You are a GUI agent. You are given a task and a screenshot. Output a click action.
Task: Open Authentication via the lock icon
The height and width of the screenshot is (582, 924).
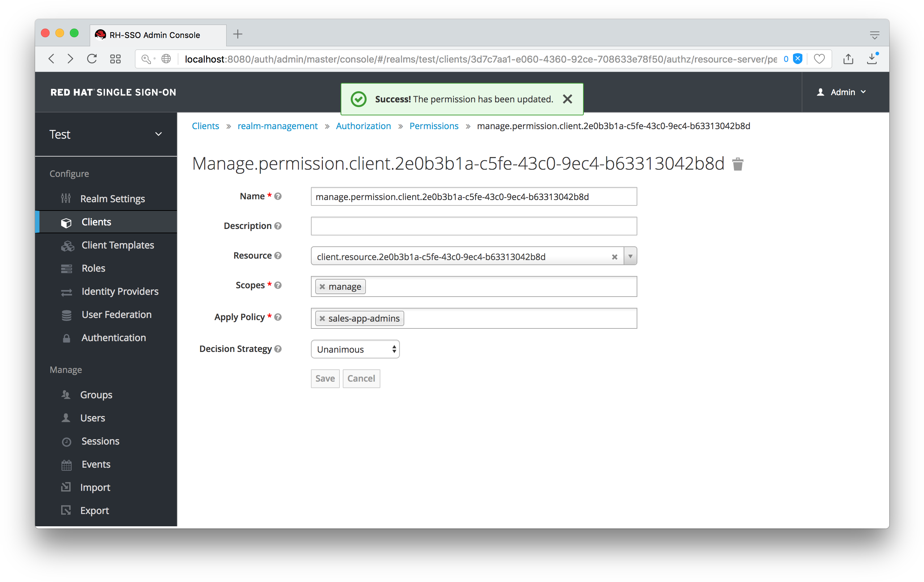click(x=66, y=338)
